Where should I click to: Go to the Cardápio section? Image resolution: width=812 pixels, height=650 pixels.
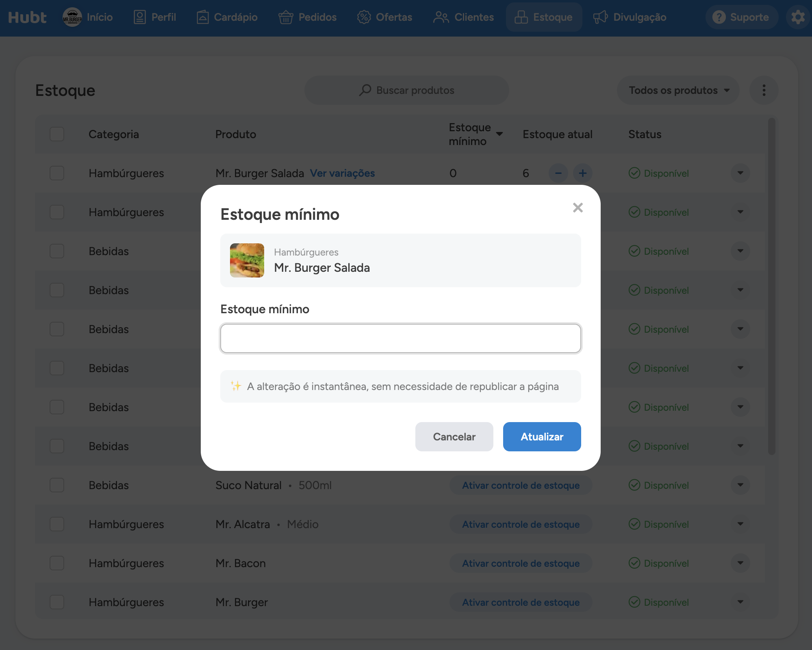click(x=227, y=17)
